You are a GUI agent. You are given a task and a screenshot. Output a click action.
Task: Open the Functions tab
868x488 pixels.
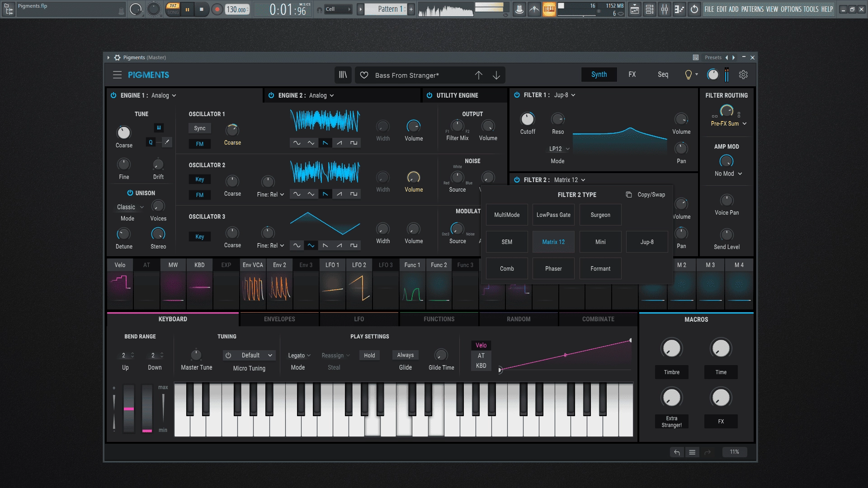(x=439, y=319)
